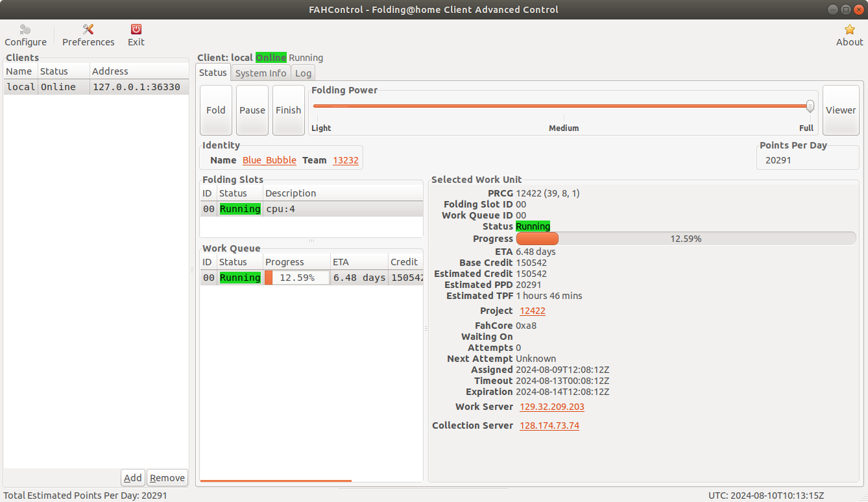The image size is (868, 502).
Task: Click the Light label of Folding Power
Action: tap(321, 128)
